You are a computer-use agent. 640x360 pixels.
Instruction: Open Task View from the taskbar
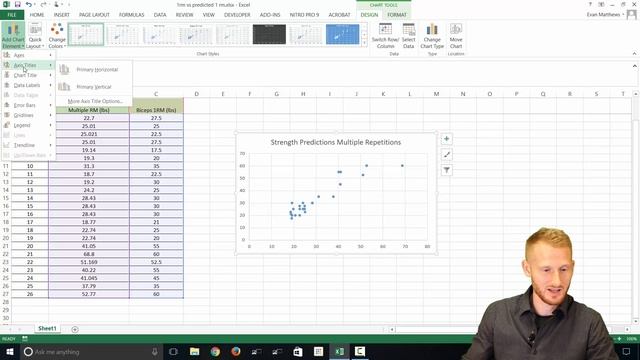click(173, 352)
